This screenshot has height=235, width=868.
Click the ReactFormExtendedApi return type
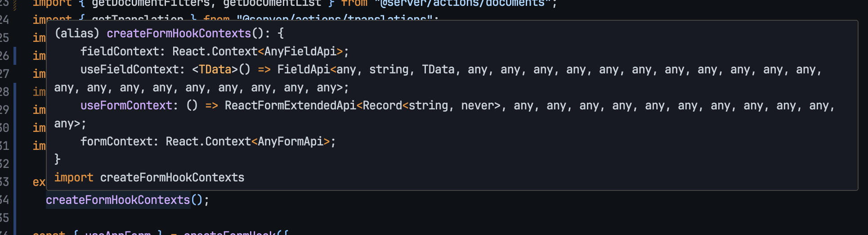[290, 105]
